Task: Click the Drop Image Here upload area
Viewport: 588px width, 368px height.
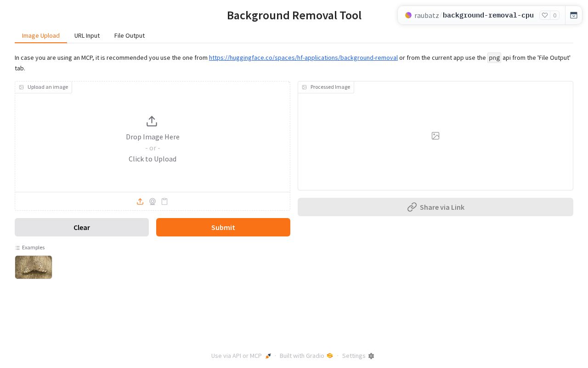Action: [x=153, y=137]
